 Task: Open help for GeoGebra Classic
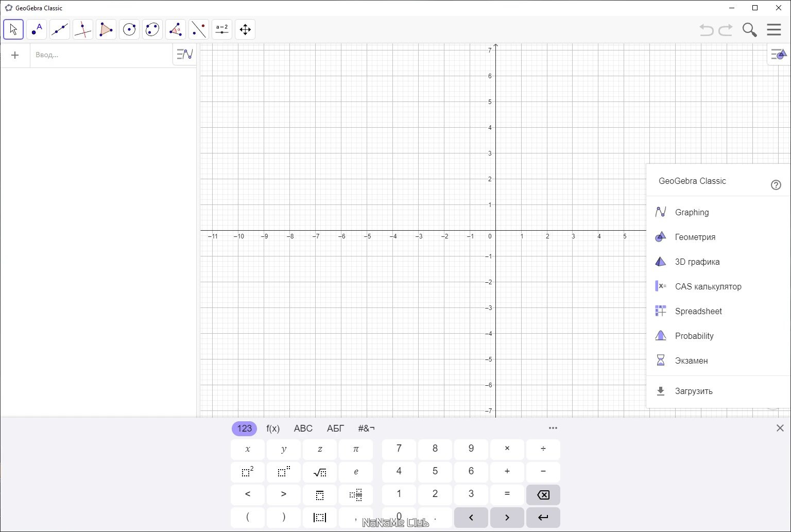click(x=776, y=185)
